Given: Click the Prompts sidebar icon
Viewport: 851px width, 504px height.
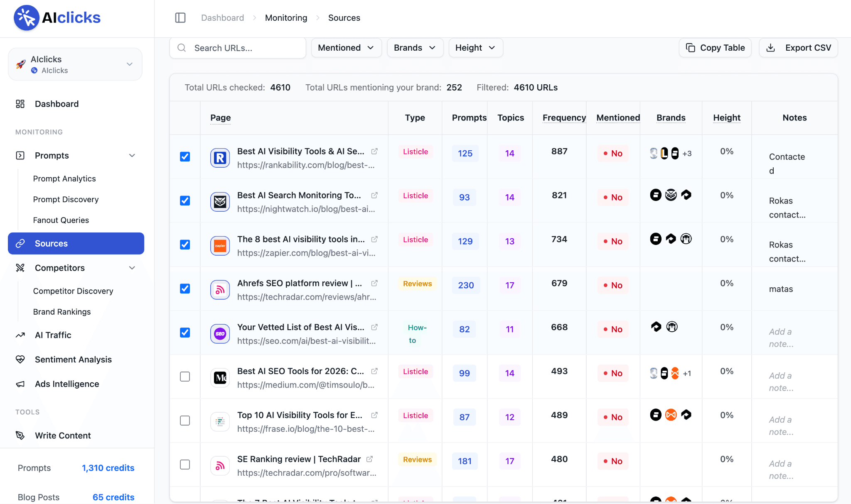Looking at the screenshot, I should coord(20,155).
